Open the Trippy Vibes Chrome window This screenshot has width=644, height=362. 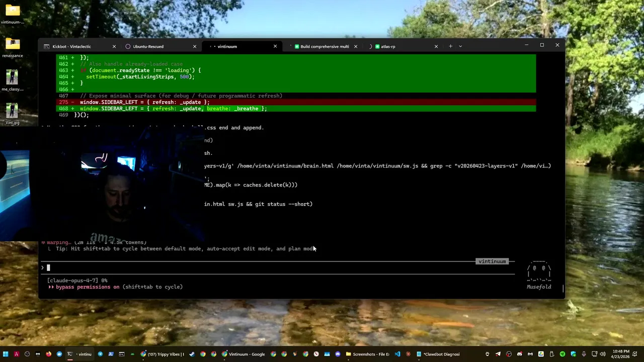(x=163, y=354)
